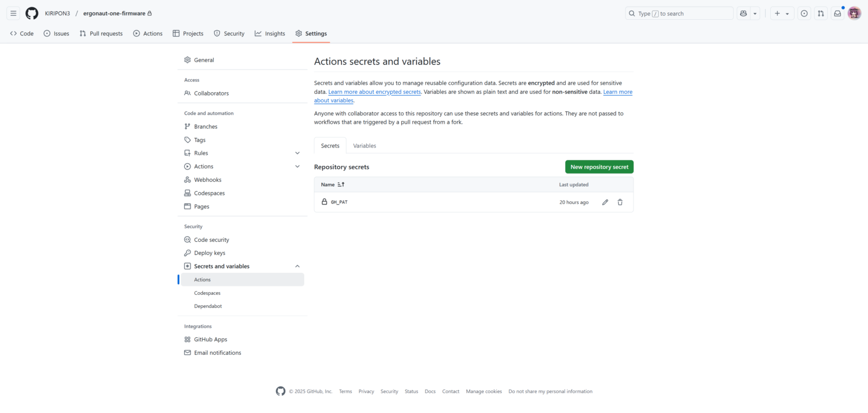Viewport: 868px width, 413px height.
Task: Click the search input field
Action: click(x=678, y=14)
